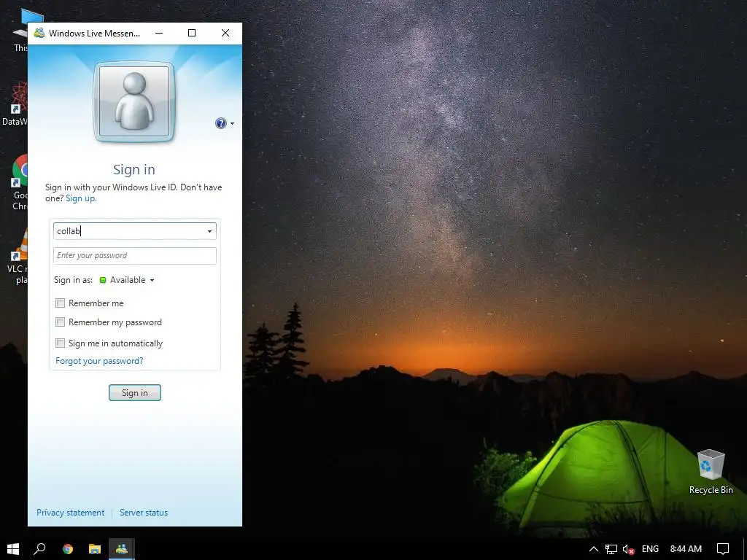Image resolution: width=747 pixels, height=560 pixels.
Task: Select the Messenger taskbar button
Action: pos(122,549)
